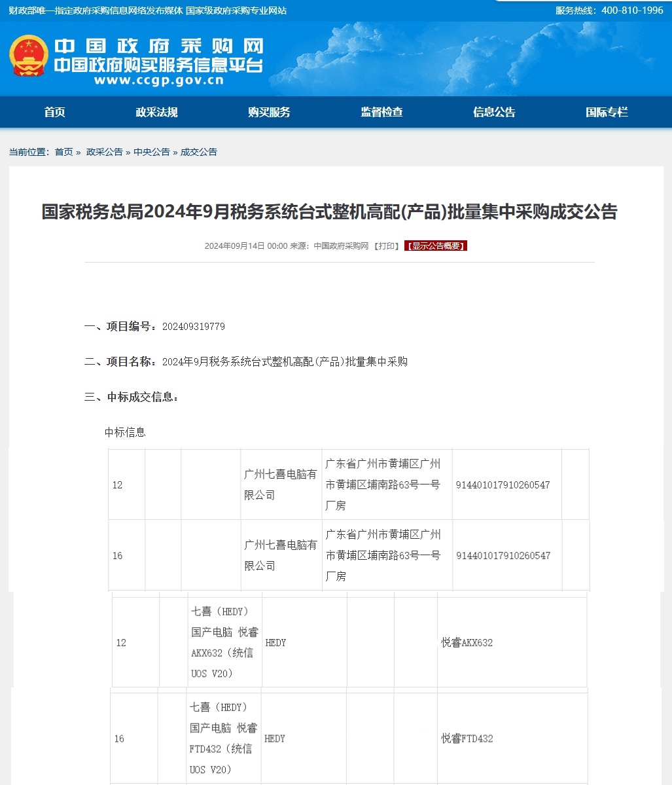The height and width of the screenshot is (785, 672).
Task: Open the 监督检查 navigation menu item
Action: (381, 112)
